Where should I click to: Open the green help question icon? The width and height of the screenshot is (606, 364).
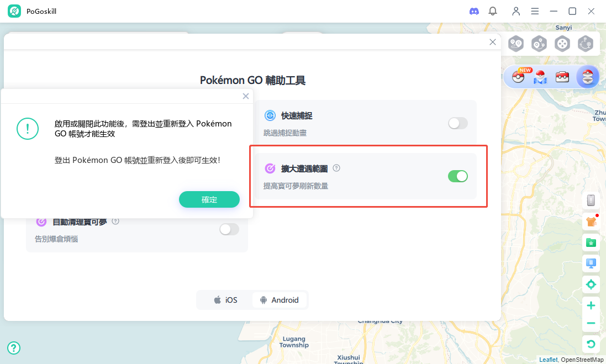[x=13, y=348]
